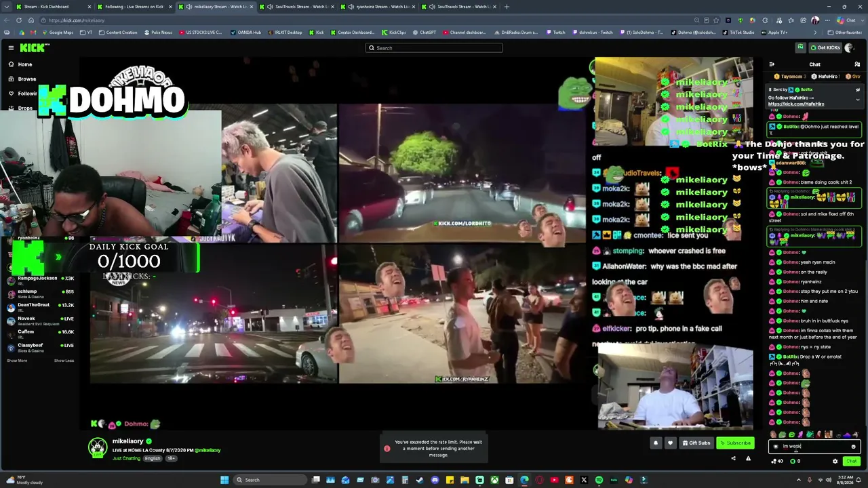Click the Kick search field
The image size is (868, 488).
tap(434, 48)
